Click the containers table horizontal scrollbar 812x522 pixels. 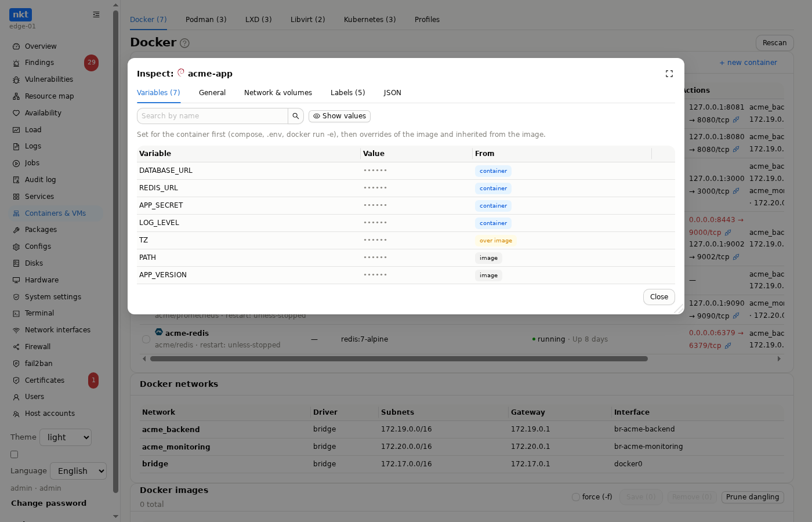399,359
